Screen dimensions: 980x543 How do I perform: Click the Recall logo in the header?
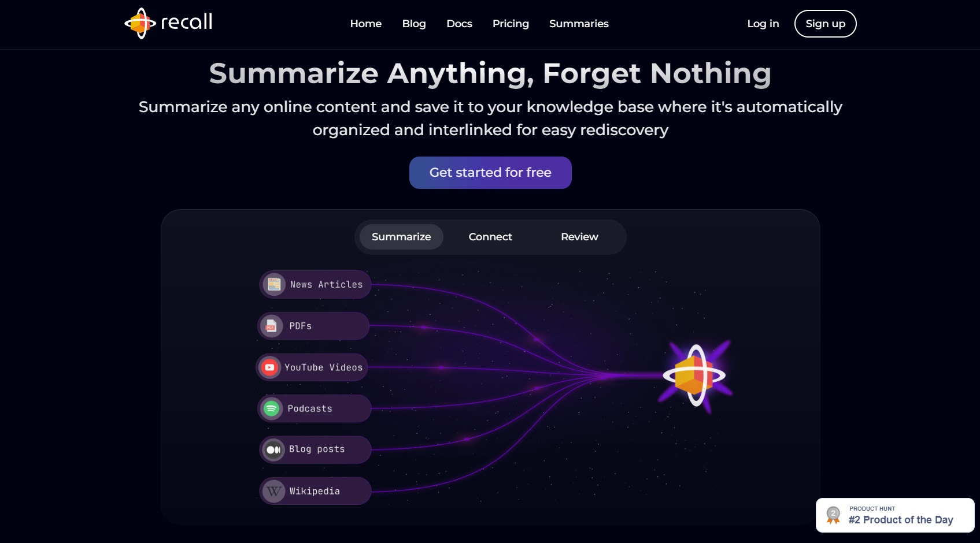click(x=168, y=23)
